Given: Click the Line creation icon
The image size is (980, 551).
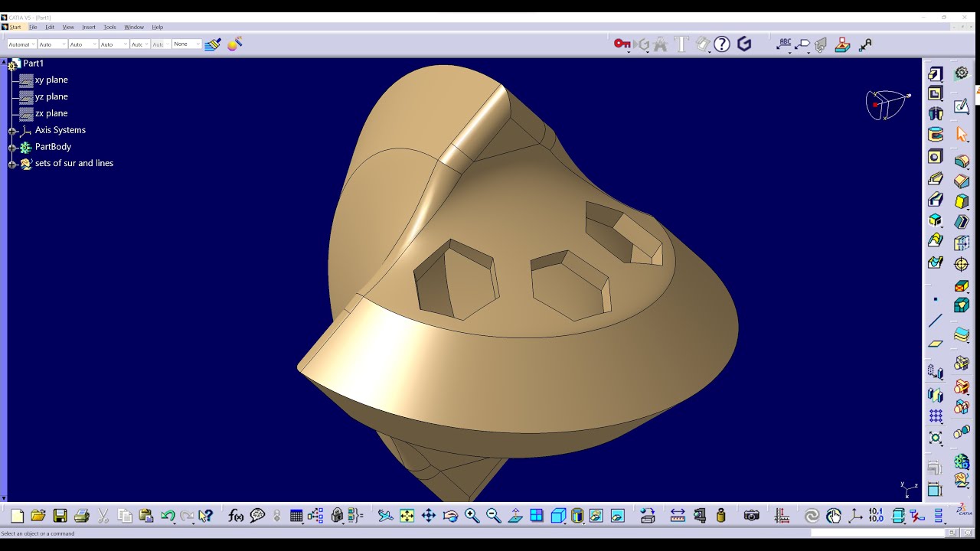Looking at the screenshot, I should [935, 321].
